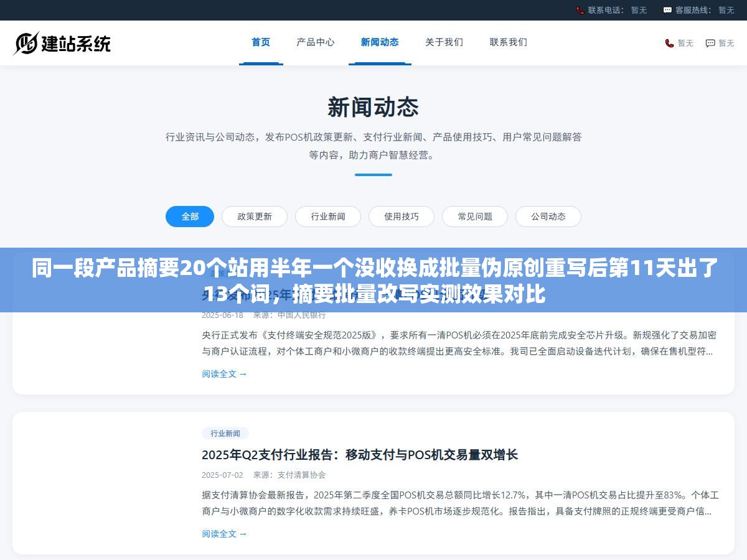747x560 pixels.
Task: Click the header 暂无 text next to phone icon
Action: [x=685, y=43]
